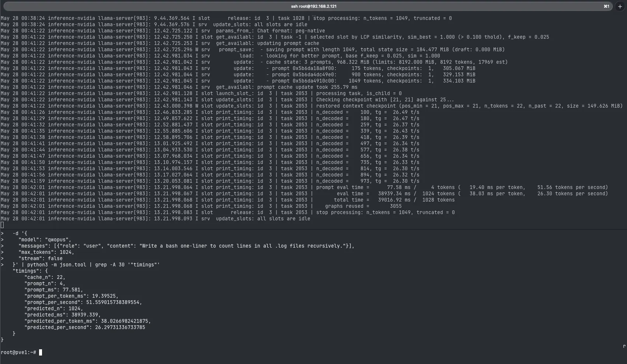Viewport: 627px width, 364px height.
Task: Click the ⌘1 shortcut label in tab
Action: [606, 6]
